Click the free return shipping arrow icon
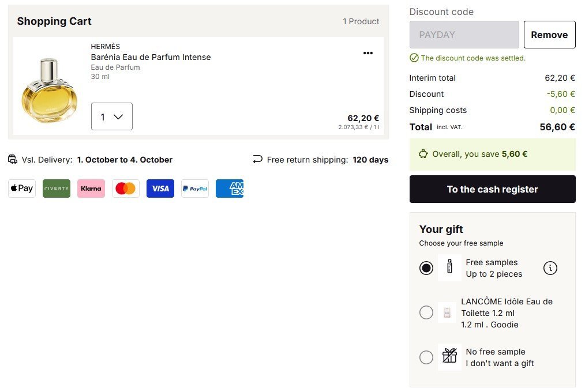585x392 pixels. (257, 160)
